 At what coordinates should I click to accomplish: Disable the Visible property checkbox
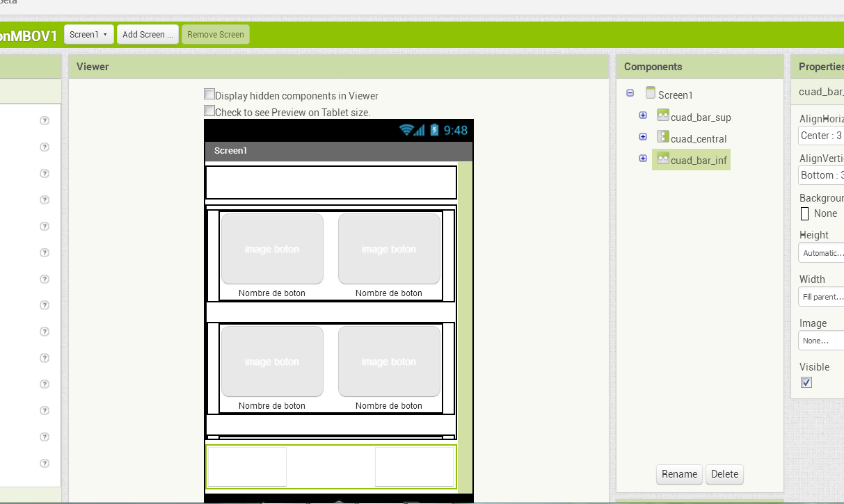(x=806, y=382)
